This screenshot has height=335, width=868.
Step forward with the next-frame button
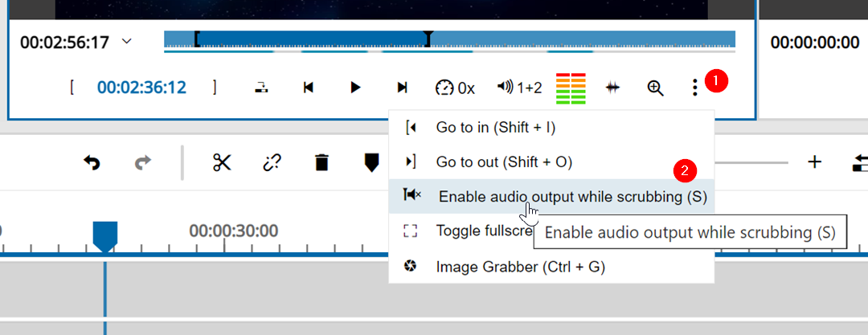403,88
